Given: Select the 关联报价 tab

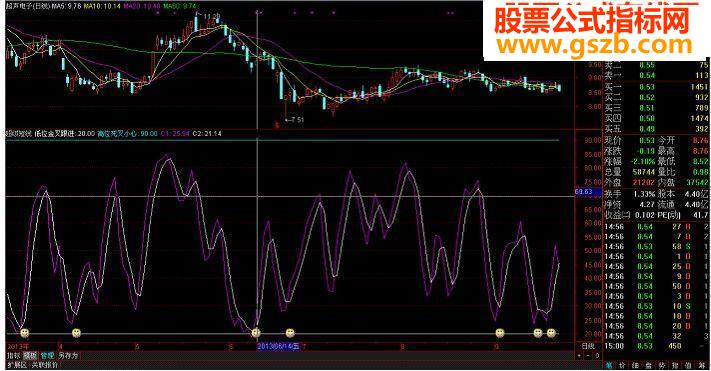Looking at the screenshot, I should pos(44,365).
